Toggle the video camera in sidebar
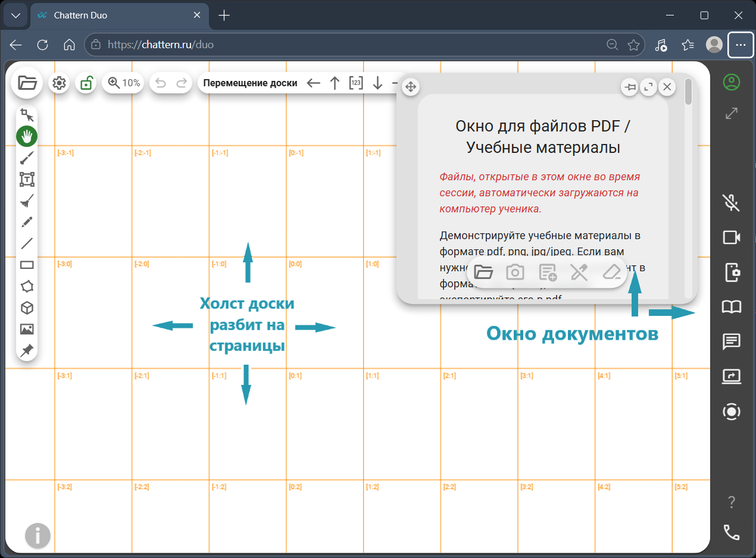Screen dimensions: 756x558 [732, 237]
